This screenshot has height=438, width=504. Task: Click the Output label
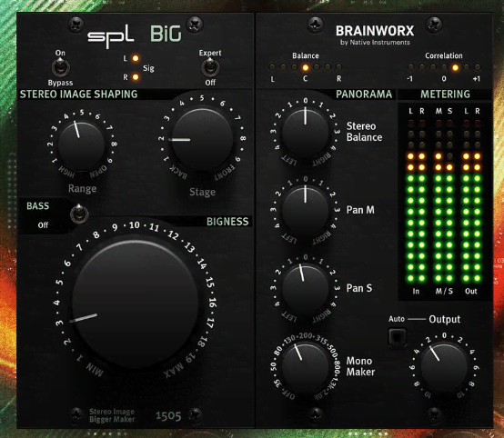pos(445,319)
